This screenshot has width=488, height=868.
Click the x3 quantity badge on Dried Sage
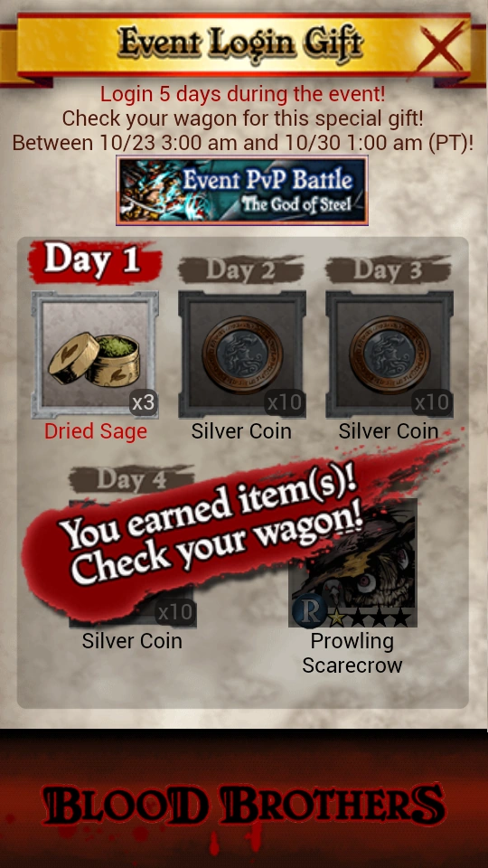pyautogui.click(x=144, y=402)
